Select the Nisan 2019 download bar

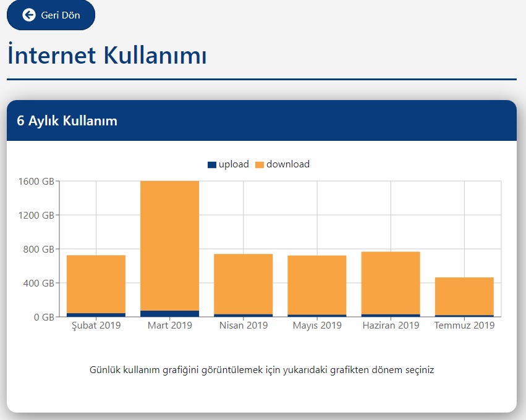click(243, 284)
